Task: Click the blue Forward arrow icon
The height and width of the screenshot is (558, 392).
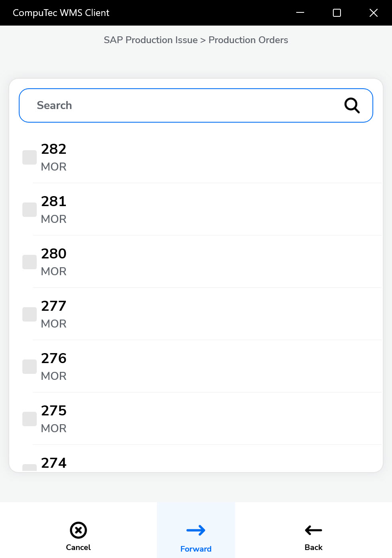Action: tap(196, 530)
